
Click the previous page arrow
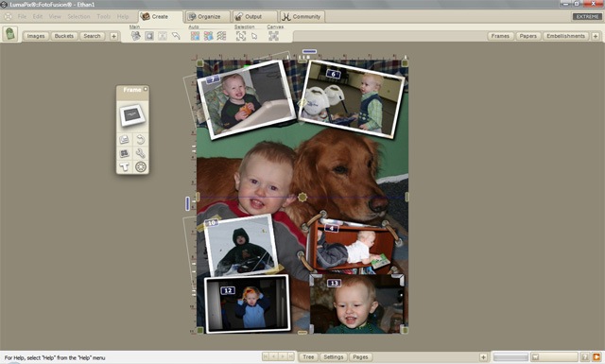click(x=274, y=356)
